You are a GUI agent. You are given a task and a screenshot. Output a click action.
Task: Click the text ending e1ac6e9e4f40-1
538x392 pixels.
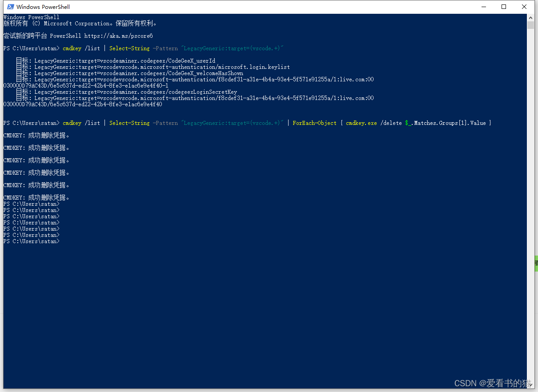(x=86, y=86)
